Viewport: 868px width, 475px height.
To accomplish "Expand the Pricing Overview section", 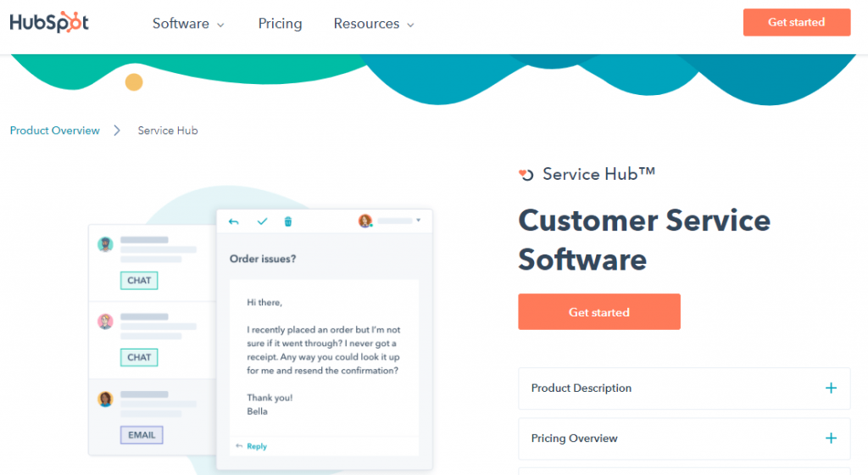I will tap(684, 439).
